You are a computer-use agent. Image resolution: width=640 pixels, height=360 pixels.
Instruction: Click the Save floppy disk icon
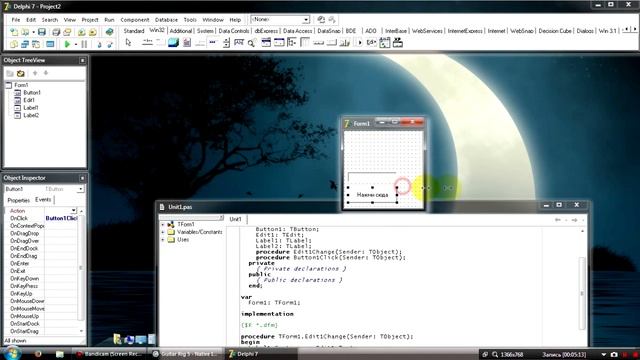[42, 31]
